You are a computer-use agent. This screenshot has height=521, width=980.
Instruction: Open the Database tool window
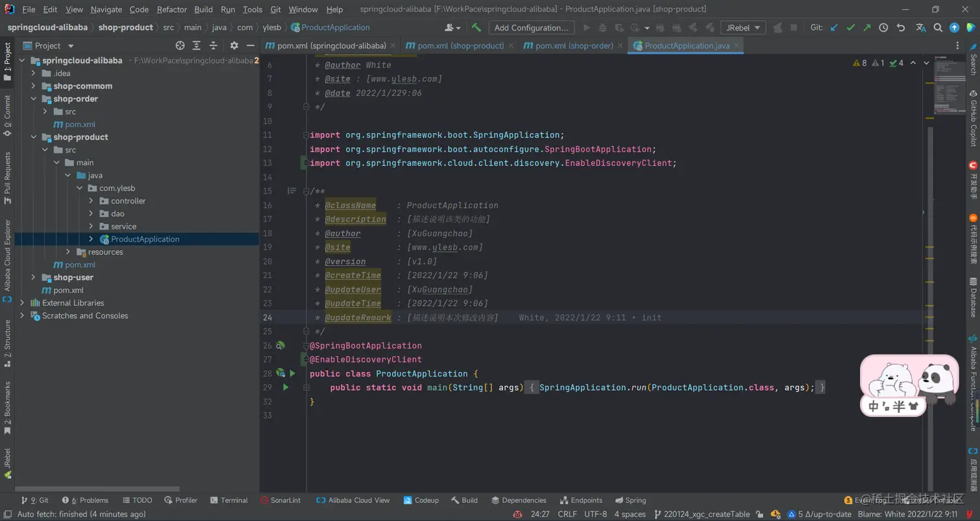point(973,297)
